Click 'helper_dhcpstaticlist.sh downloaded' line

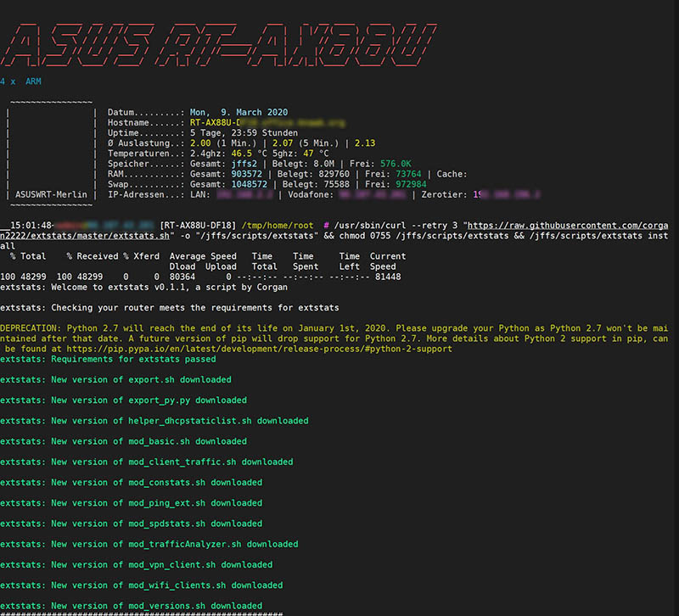(x=154, y=421)
